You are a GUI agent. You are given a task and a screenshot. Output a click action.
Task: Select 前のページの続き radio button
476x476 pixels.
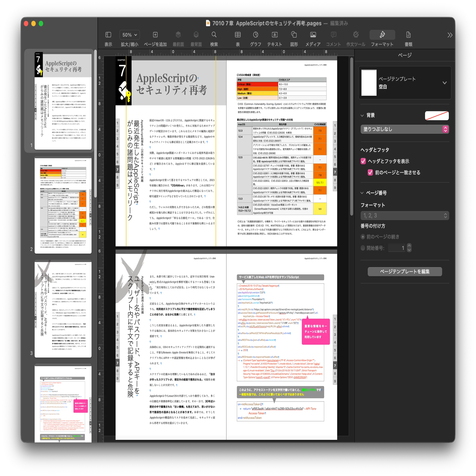363,237
